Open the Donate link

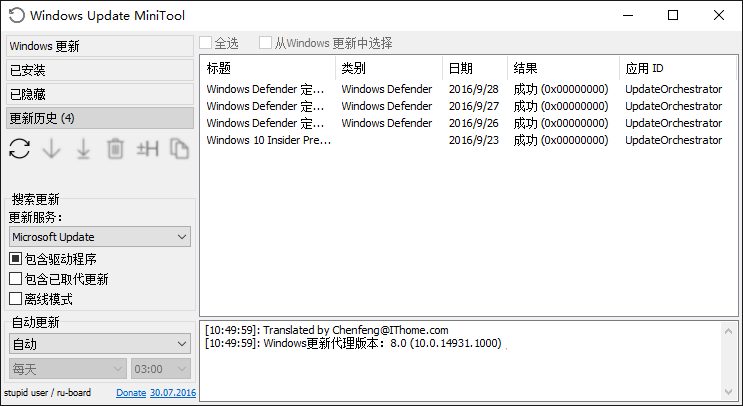(x=131, y=393)
